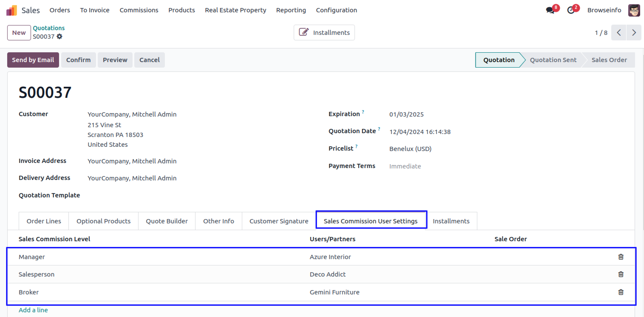Image resolution: width=644 pixels, height=317 pixels.
Task: Select the Quotation Sent status stage
Action: pyautogui.click(x=553, y=60)
